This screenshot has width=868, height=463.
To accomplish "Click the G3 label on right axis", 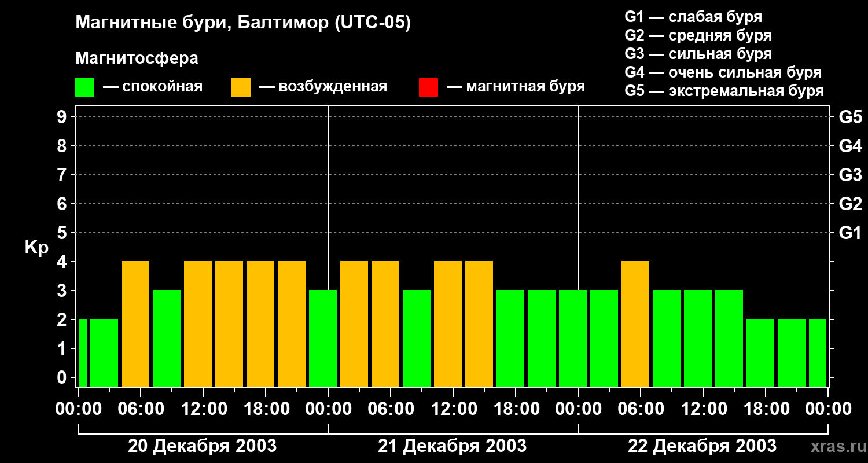I will coord(850,175).
